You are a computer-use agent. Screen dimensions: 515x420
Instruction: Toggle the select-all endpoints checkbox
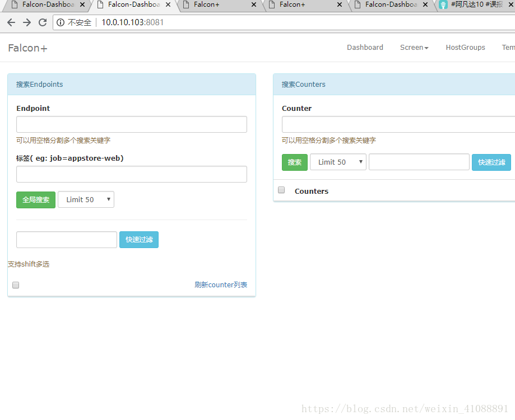16,285
